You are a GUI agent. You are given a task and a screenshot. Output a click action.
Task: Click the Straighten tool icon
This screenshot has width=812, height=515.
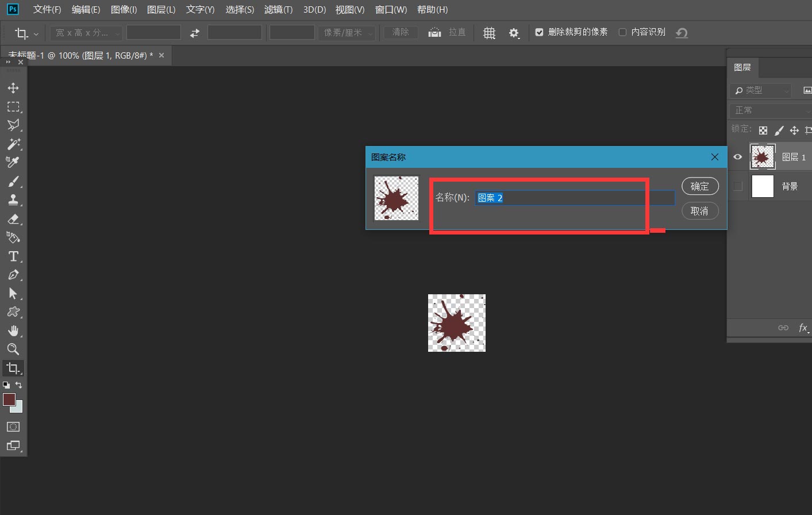pos(435,32)
